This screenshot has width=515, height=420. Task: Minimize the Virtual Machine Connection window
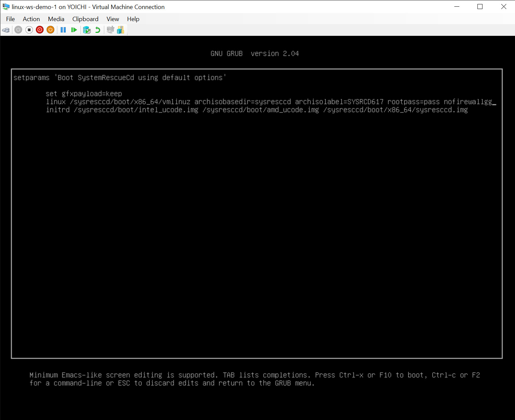click(x=457, y=7)
